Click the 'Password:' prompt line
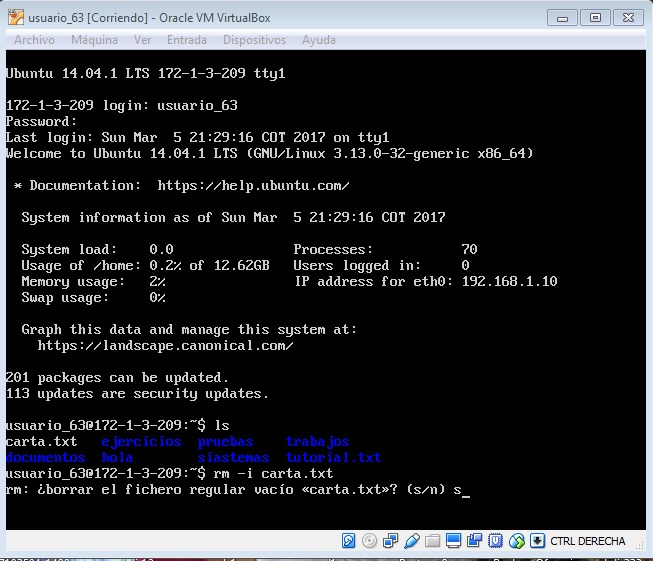653x561 pixels. (x=41, y=121)
